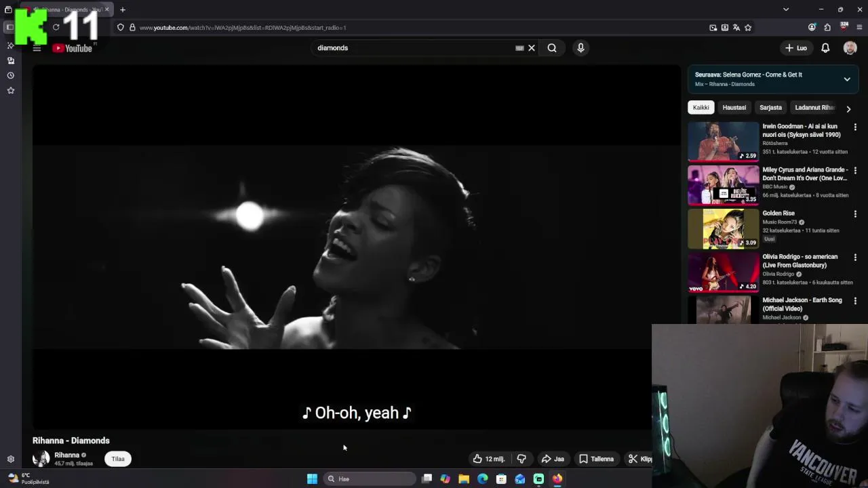Image resolution: width=868 pixels, height=488 pixels.
Task: Show more filter chips with right arrow
Action: [848, 108]
